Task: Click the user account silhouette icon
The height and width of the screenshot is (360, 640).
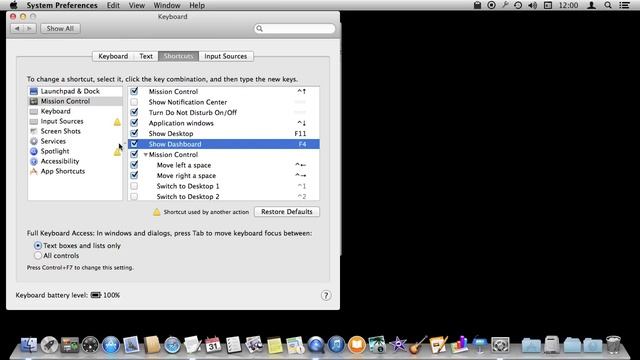Action: point(591,5)
